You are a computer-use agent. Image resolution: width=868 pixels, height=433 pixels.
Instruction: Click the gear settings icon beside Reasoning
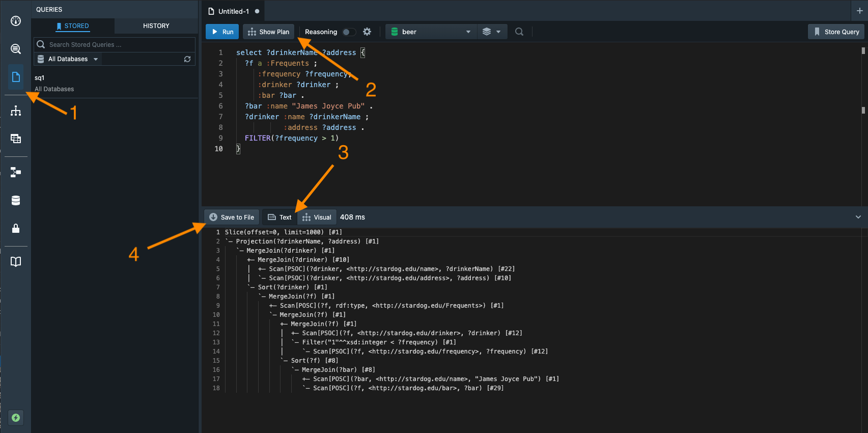367,32
